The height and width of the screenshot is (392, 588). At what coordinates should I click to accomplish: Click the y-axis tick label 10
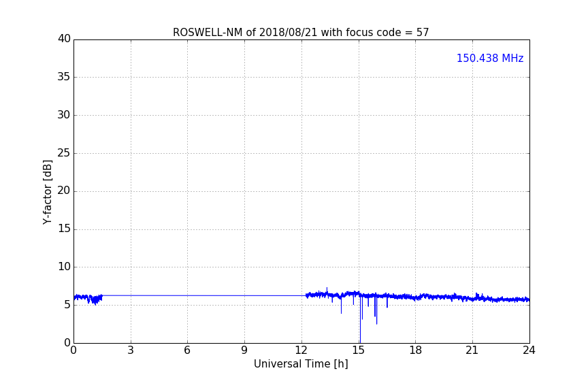click(64, 267)
